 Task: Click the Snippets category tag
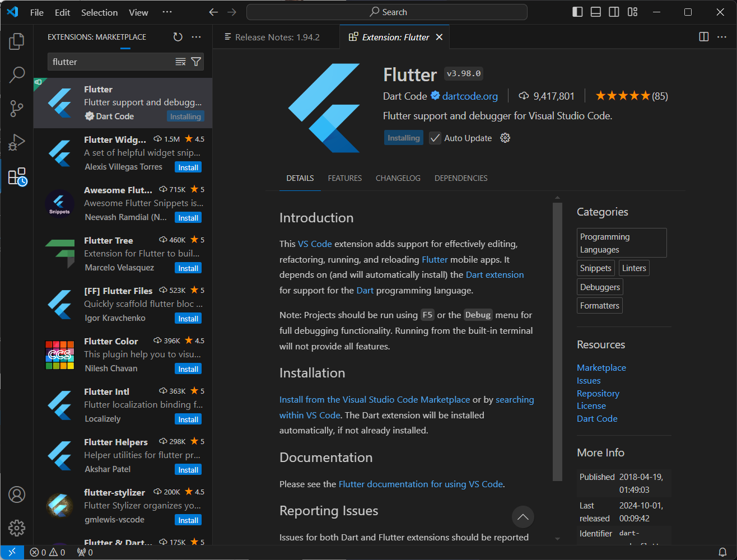click(x=596, y=268)
